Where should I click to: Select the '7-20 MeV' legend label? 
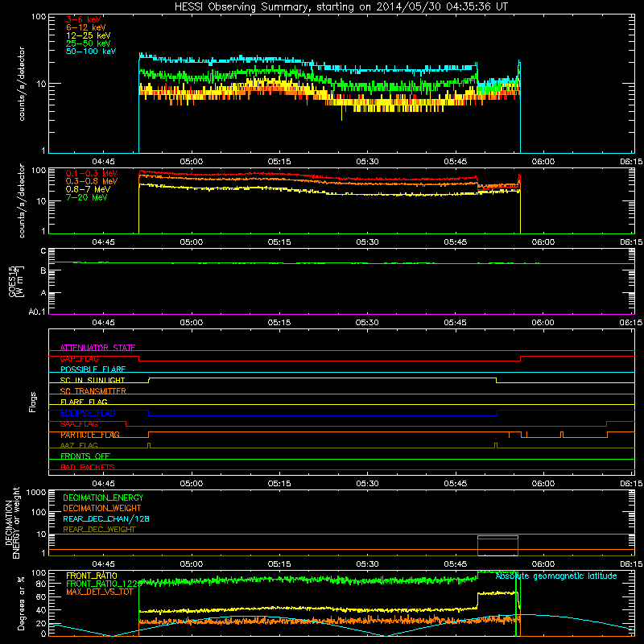coord(86,197)
